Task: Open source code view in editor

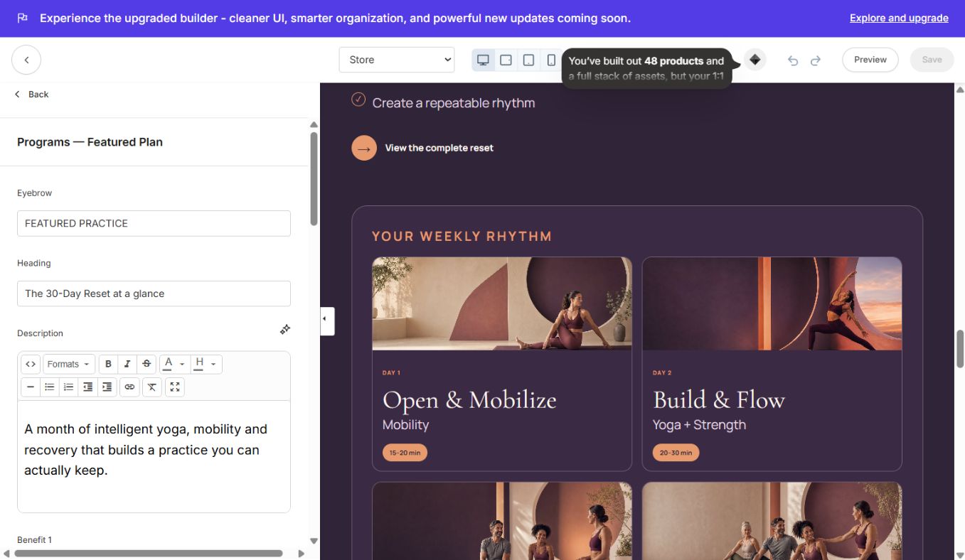Action: [31, 365]
